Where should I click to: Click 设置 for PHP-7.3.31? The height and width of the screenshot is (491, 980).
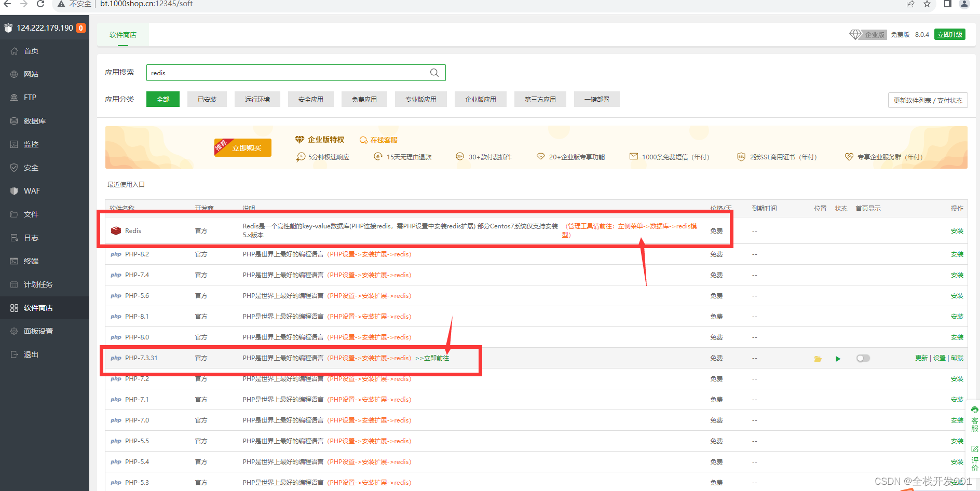[940, 358]
